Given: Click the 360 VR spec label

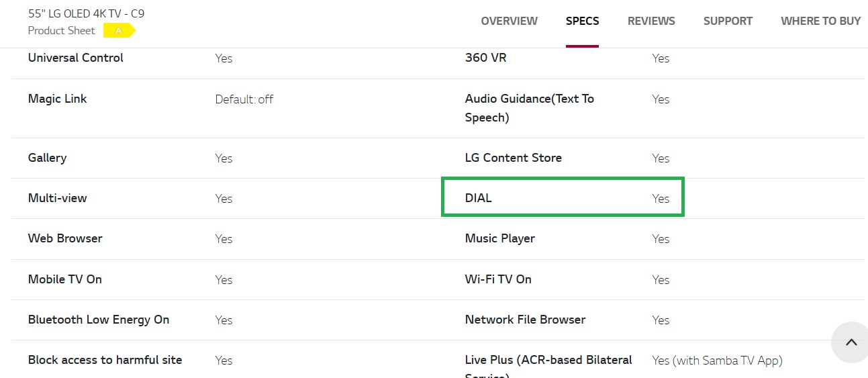Looking at the screenshot, I should click(x=485, y=58).
